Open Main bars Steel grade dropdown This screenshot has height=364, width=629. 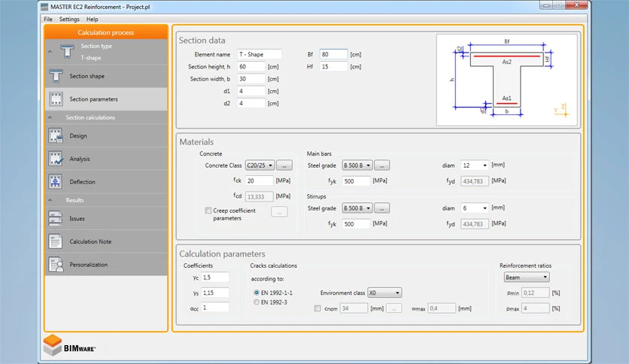click(357, 165)
